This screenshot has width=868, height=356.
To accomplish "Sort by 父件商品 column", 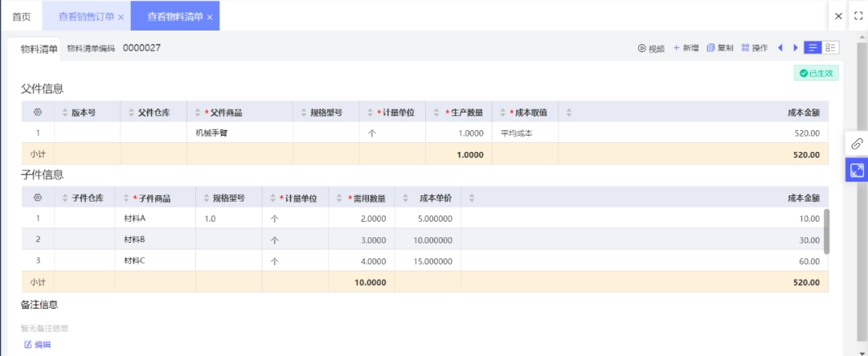I will 198,113.
